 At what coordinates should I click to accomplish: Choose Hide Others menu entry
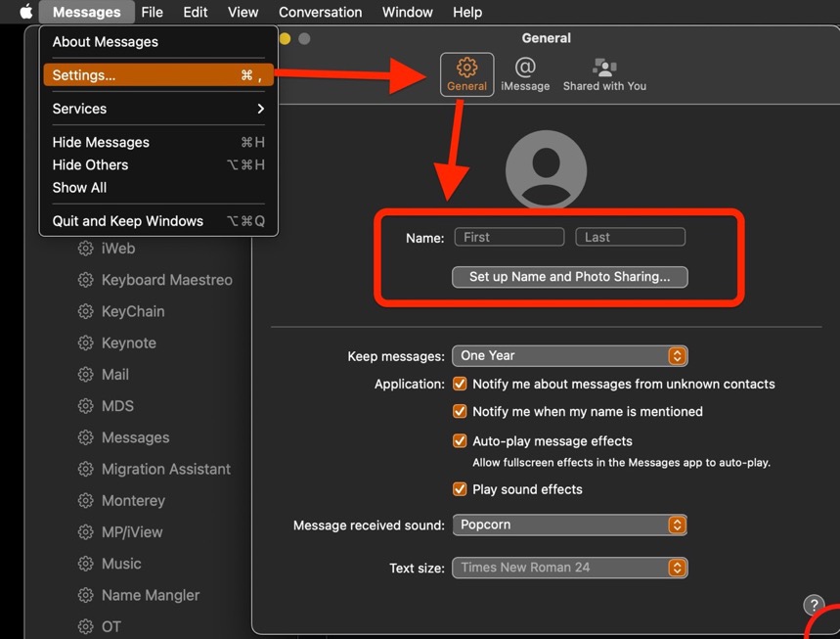158,164
